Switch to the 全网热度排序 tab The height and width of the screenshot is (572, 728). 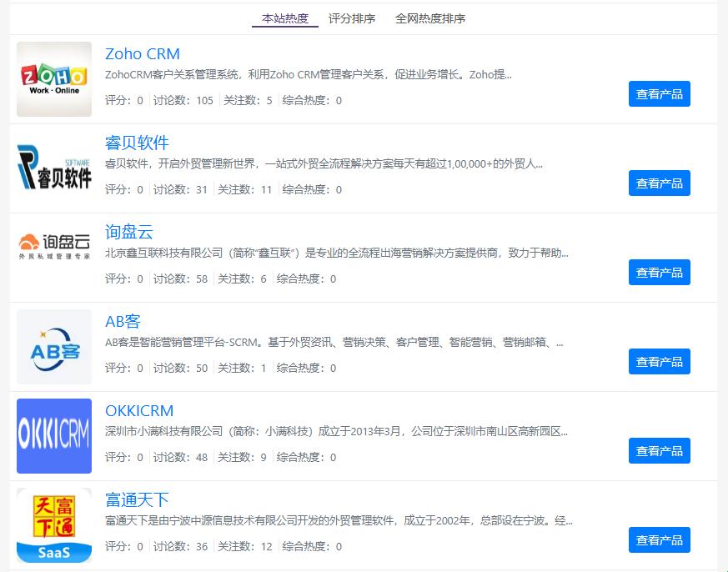pos(430,18)
